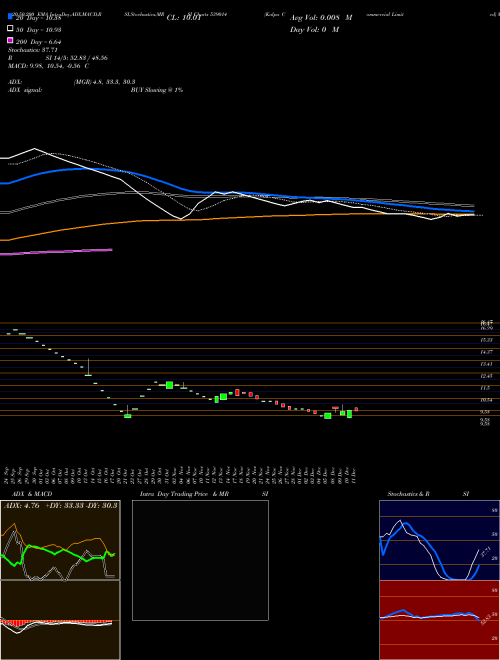This screenshot has width=500, height=660.
Task: Select the '50 Day = 10.93' legend text
Action: [37, 29]
